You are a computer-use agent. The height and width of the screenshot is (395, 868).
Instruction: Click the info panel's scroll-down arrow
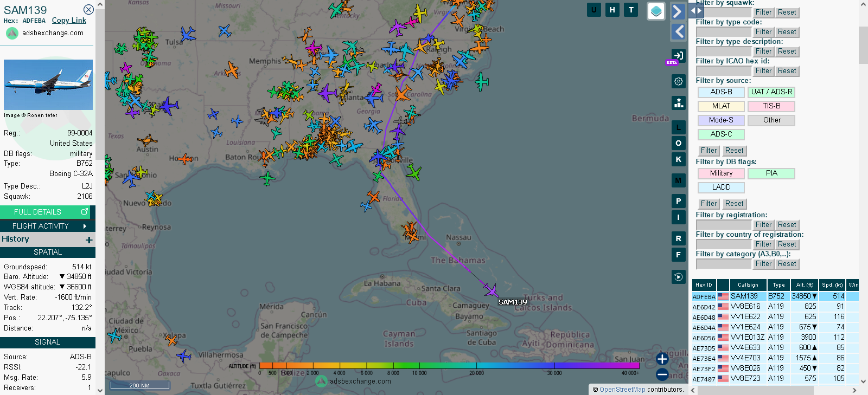click(100, 390)
